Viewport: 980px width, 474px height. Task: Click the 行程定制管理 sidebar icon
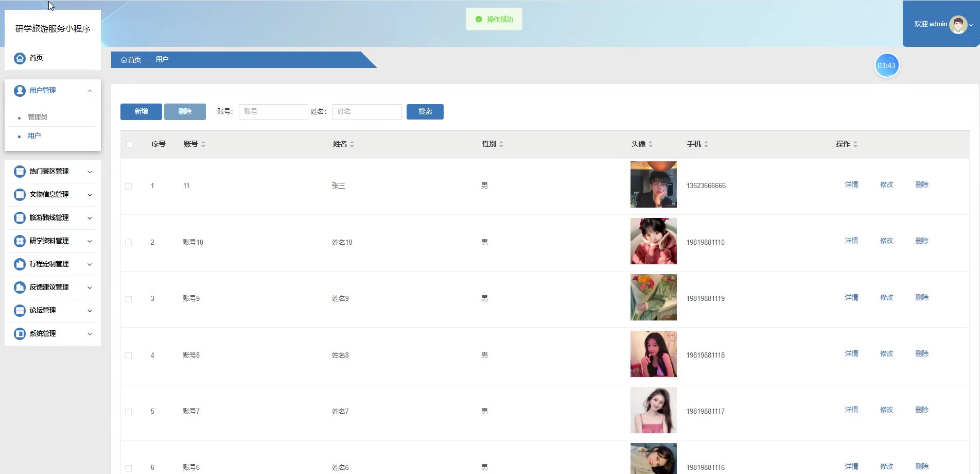pos(20,264)
